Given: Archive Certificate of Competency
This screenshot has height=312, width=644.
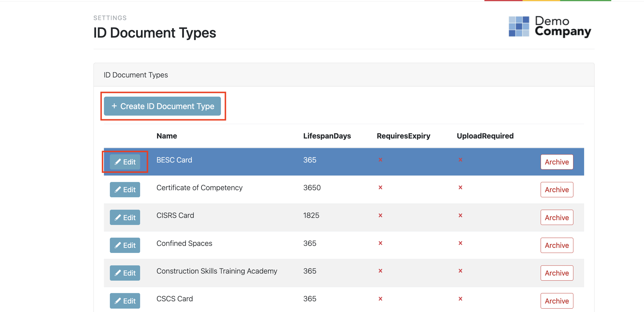Looking at the screenshot, I should click(x=556, y=190).
